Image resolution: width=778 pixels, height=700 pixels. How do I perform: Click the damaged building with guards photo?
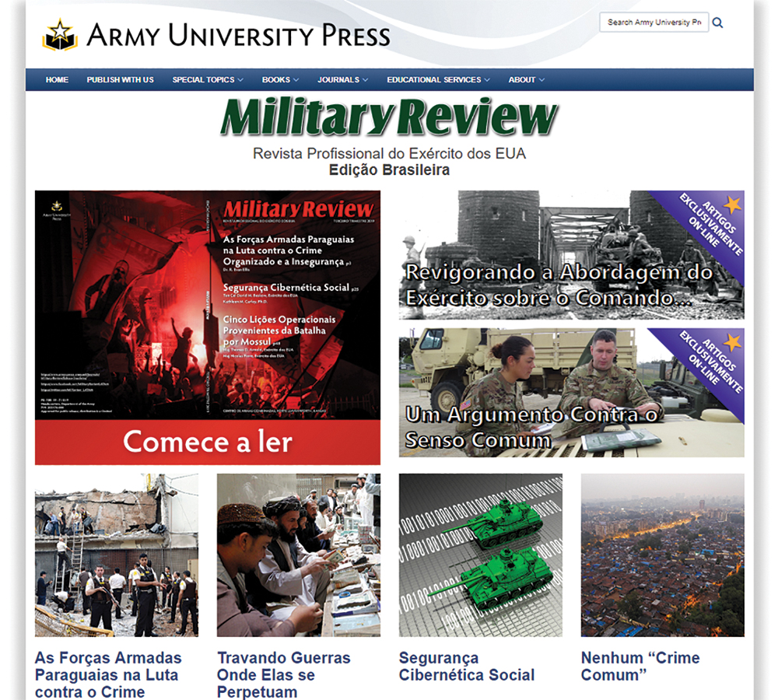pyautogui.click(x=117, y=555)
